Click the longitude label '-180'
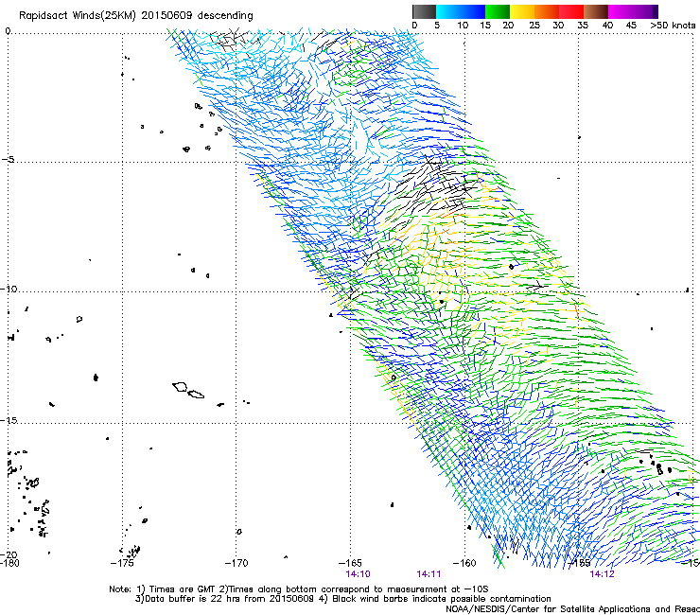This screenshot has height=615, width=700. [9, 563]
